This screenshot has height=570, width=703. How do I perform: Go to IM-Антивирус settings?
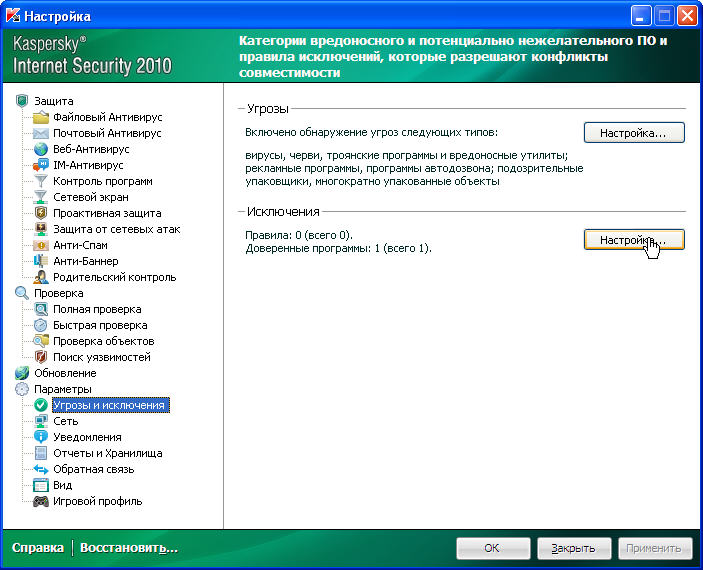(x=88, y=165)
